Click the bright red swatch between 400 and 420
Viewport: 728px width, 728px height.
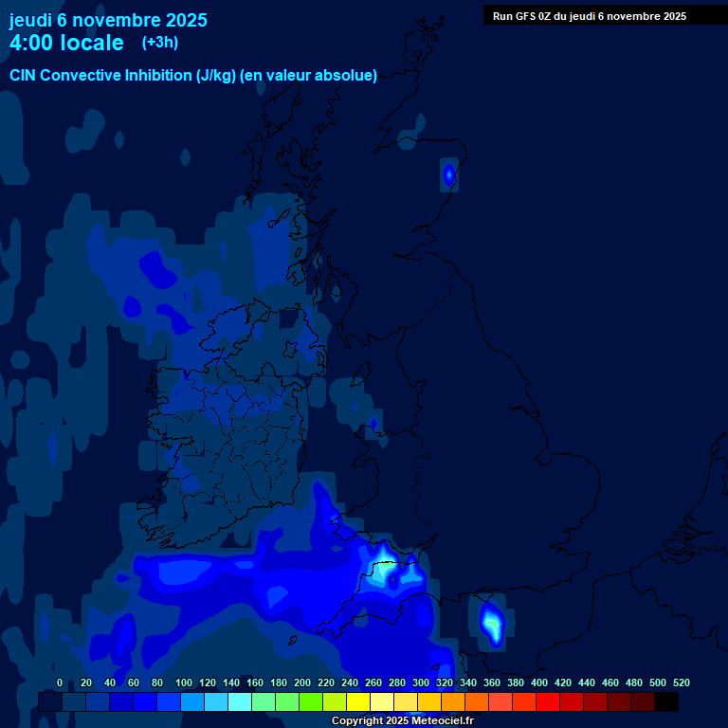point(548,701)
